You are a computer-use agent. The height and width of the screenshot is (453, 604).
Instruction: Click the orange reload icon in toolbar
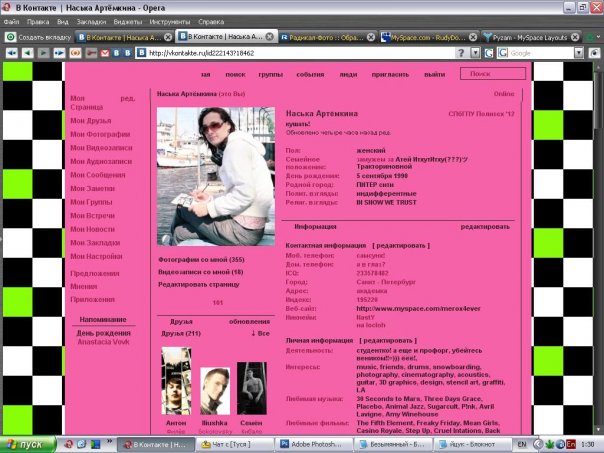tap(75, 53)
